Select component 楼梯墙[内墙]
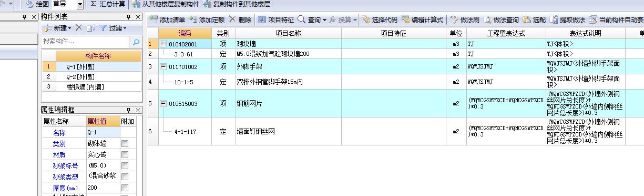 (x=98, y=87)
